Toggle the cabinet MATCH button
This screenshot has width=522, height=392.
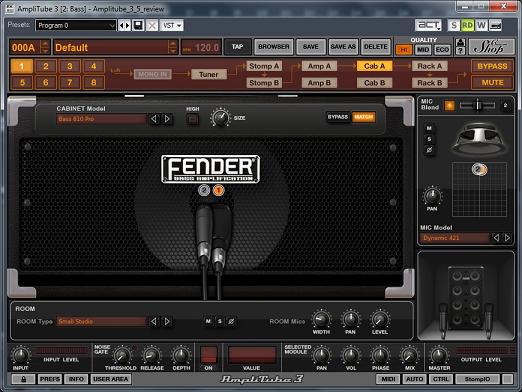point(364,117)
